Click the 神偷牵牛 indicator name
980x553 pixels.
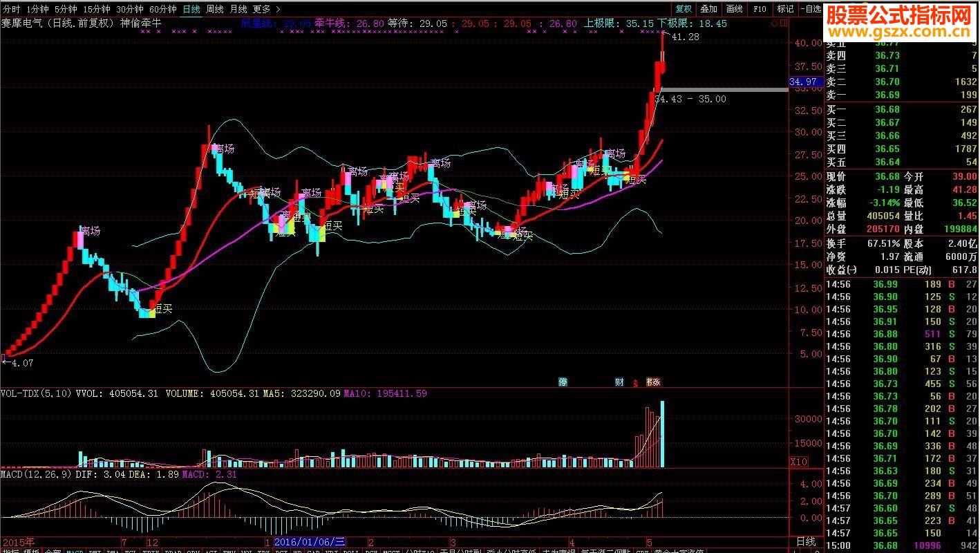pyautogui.click(x=141, y=23)
